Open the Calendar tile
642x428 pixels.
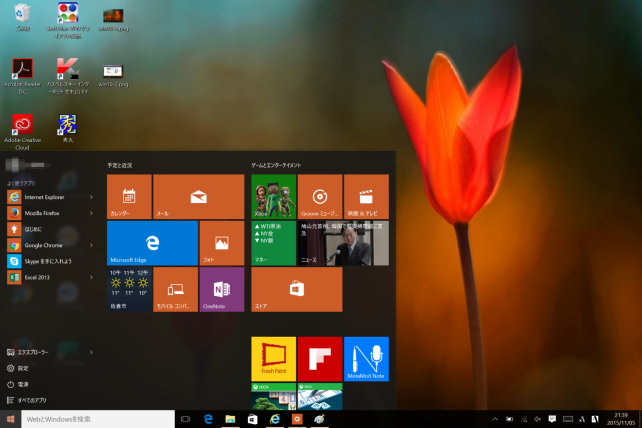(129, 197)
